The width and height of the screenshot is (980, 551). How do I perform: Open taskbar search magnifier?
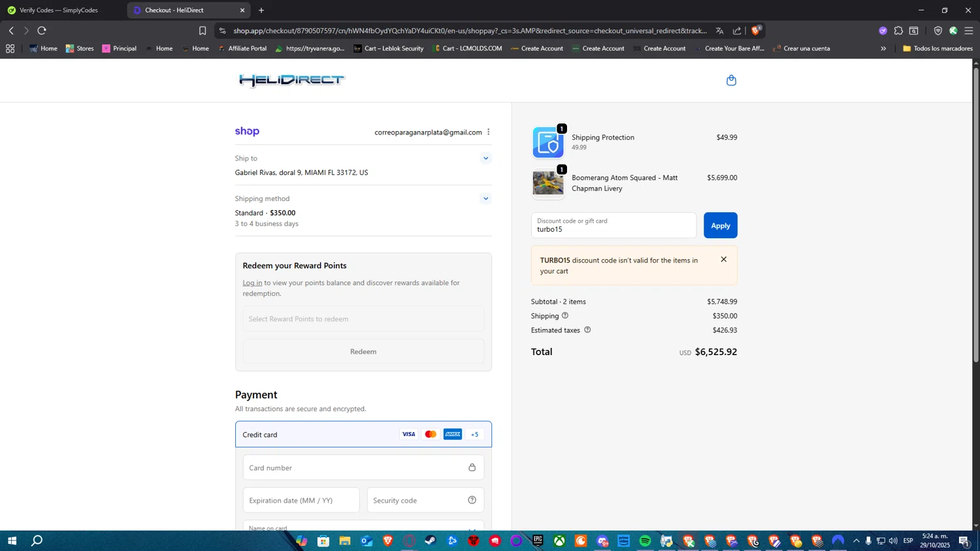coord(37,541)
